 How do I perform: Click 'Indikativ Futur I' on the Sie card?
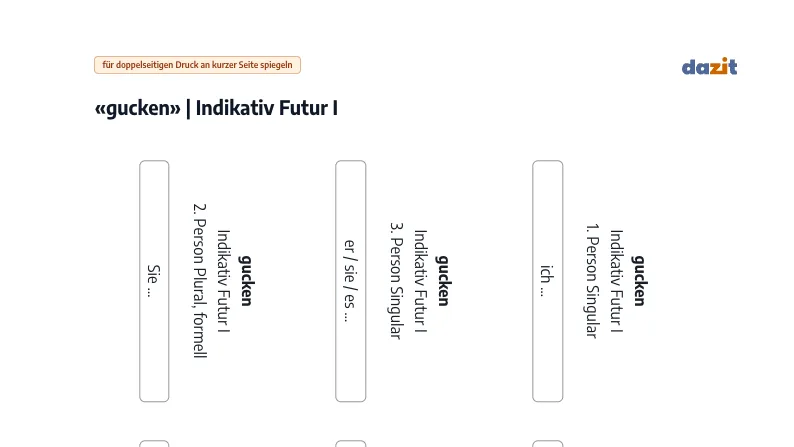224,281
